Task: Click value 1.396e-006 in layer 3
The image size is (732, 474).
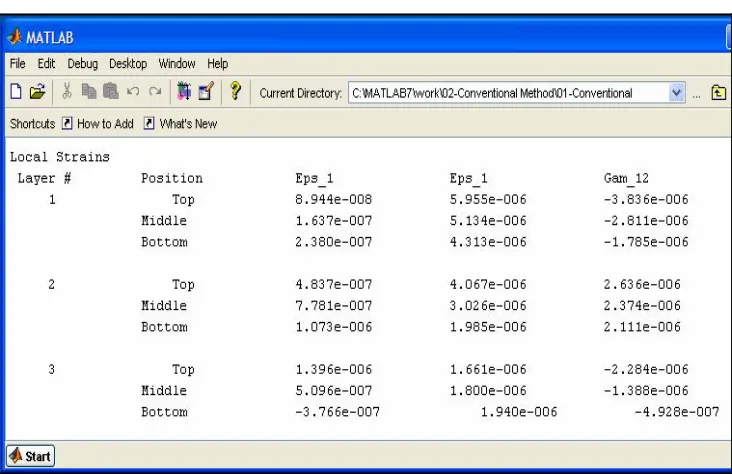Action: pos(334,370)
